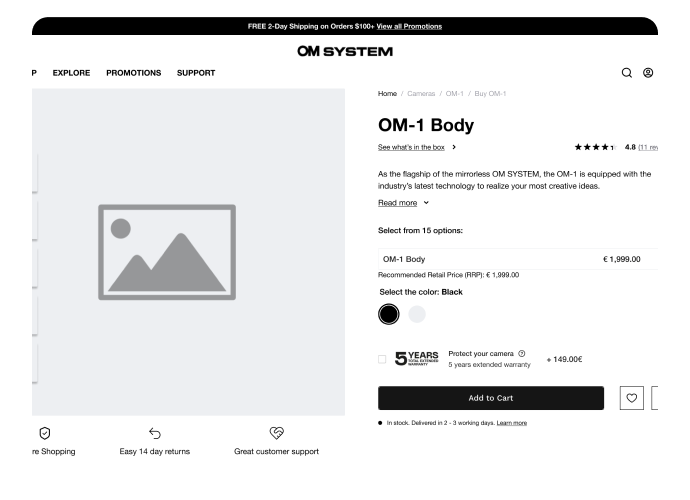Enable the 5 years extended warranty checkbox
The height and width of the screenshot is (500, 690).
(382, 359)
